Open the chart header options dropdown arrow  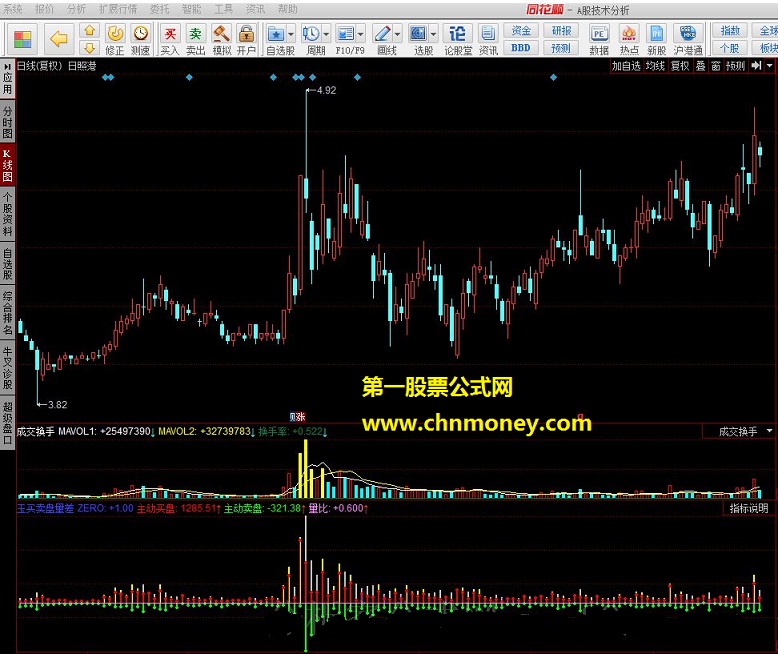point(770,65)
